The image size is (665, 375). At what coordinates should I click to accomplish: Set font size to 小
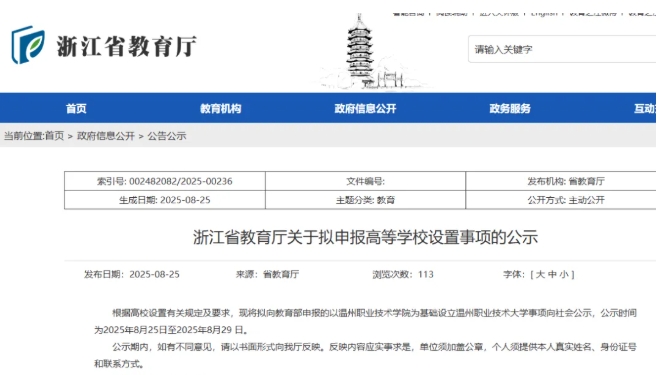point(564,274)
